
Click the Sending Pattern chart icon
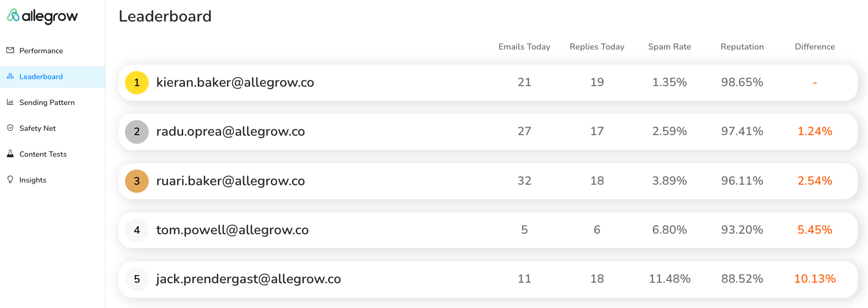[x=10, y=102]
